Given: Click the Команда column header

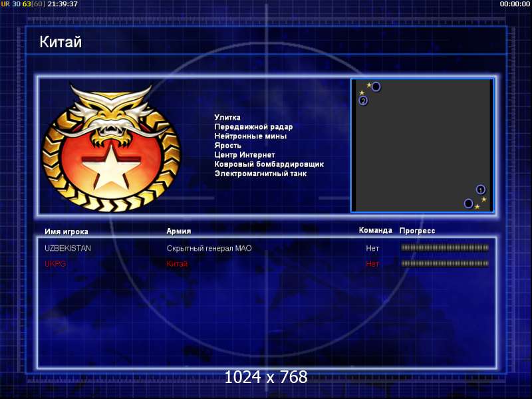Looking at the screenshot, I should pyautogui.click(x=376, y=230).
